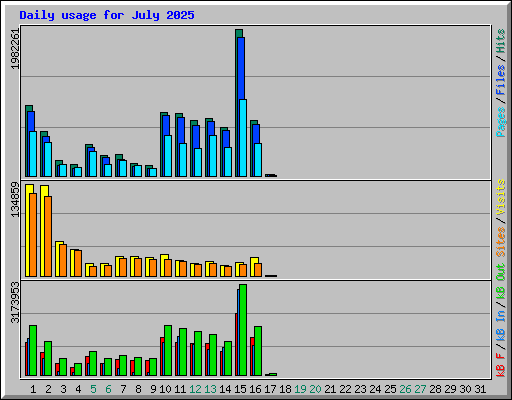Screen dimensions: 512x400
Task: Click the orange Sites bar for day 1
Action: [33, 235]
